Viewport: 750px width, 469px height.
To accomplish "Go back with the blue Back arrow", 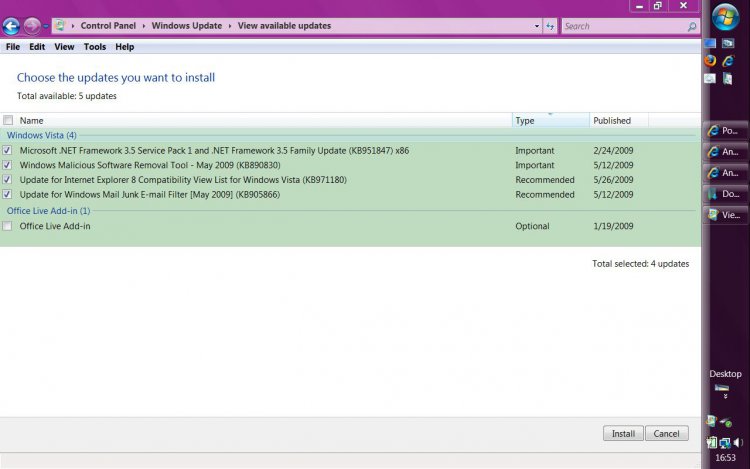I will pos(11,26).
